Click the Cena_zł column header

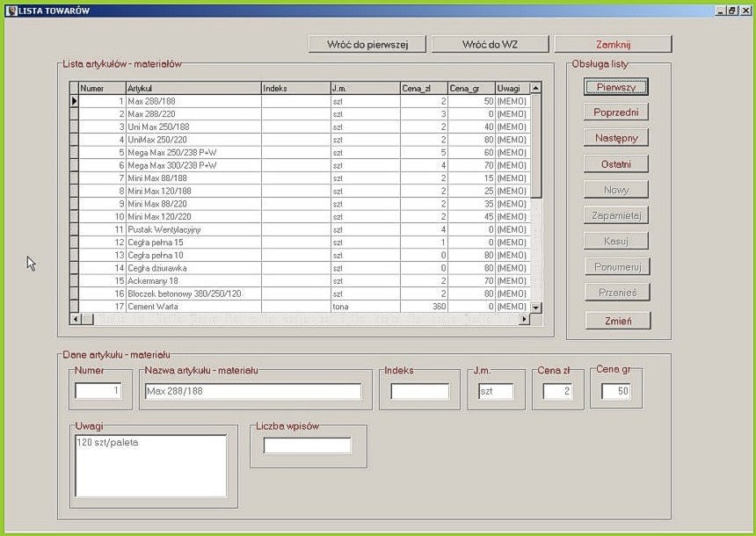[x=424, y=88]
